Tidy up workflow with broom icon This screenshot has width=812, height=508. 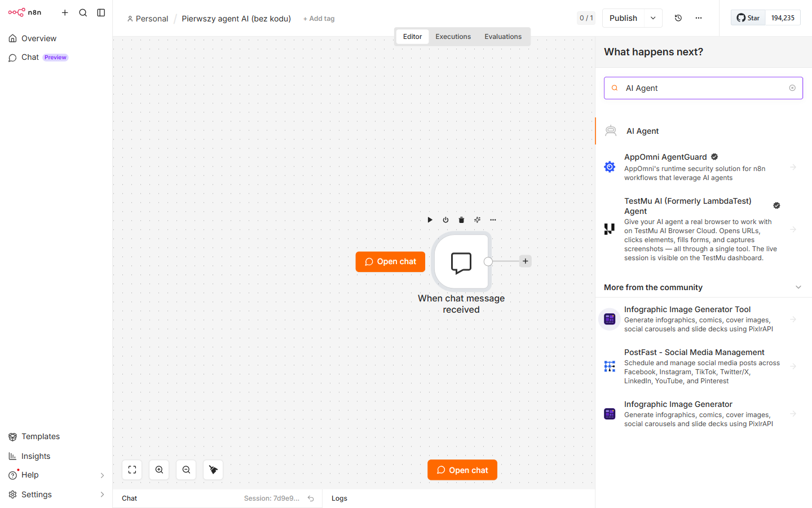(213, 470)
